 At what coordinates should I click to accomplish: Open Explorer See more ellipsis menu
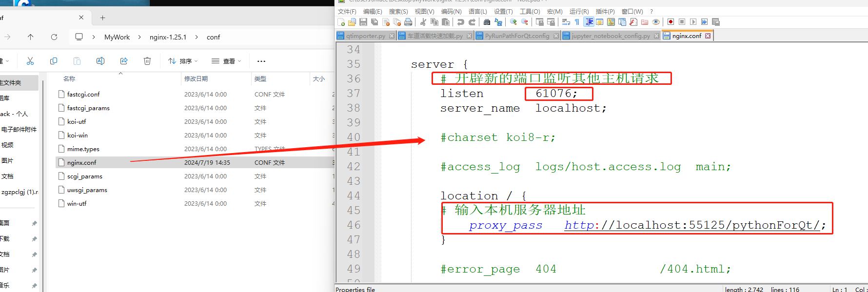pos(261,61)
